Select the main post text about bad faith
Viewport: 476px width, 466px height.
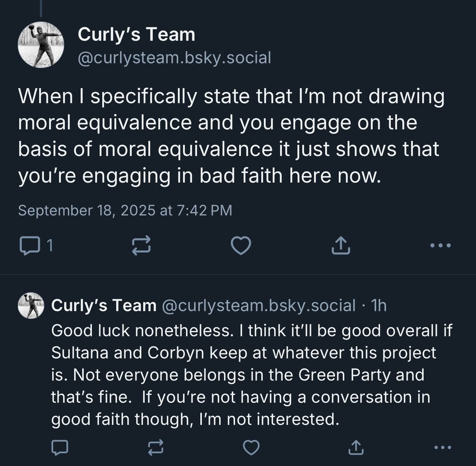(x=231, y=136)
